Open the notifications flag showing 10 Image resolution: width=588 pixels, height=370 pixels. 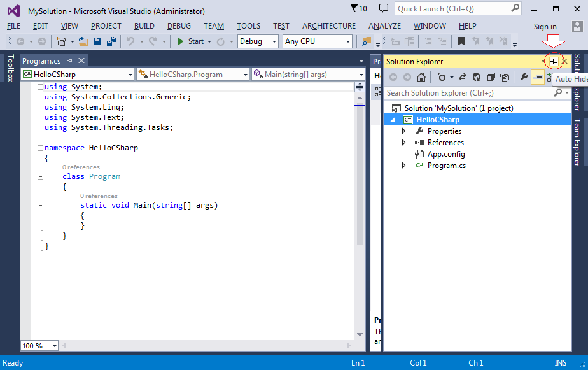[358, 8]
